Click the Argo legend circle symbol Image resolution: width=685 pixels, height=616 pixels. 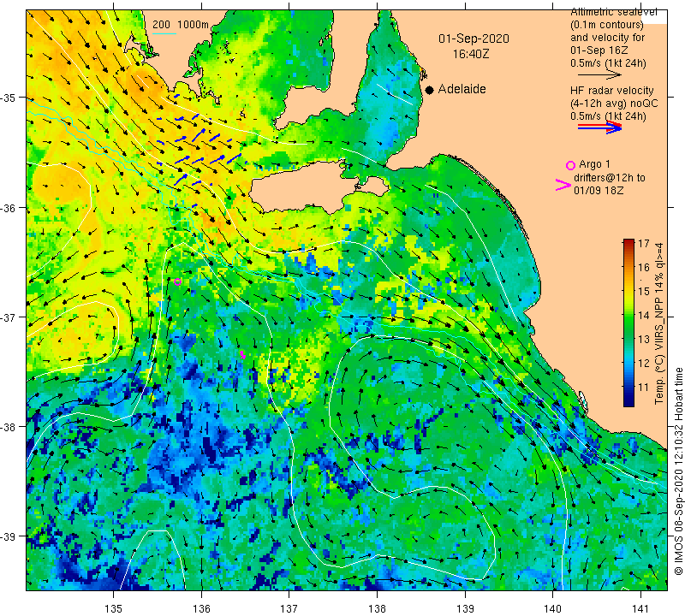click(x=570, y=165)
